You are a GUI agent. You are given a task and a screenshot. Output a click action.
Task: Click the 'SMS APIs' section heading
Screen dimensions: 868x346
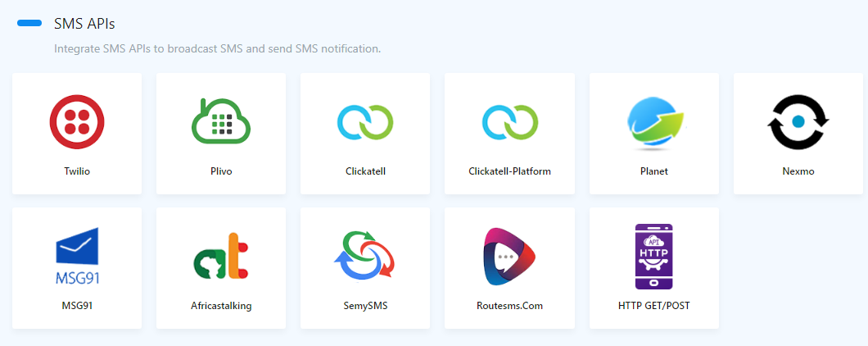coord(84,24)
